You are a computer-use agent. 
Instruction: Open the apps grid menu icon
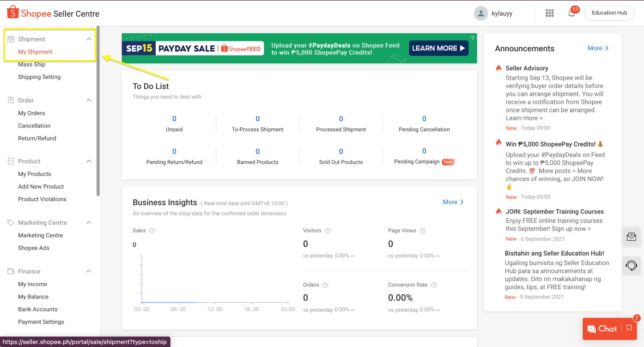click(x=549, y=13)
